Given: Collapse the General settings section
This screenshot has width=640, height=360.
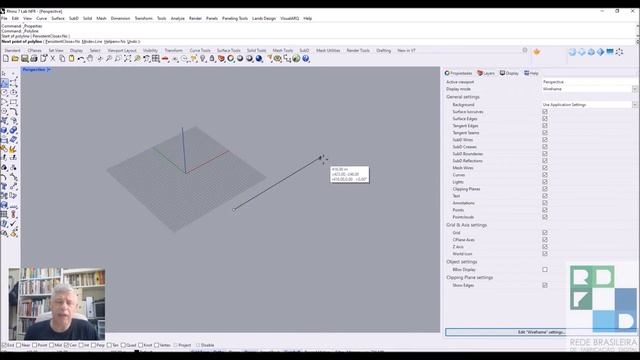Looking at the screenshot, I should [462, 97].
